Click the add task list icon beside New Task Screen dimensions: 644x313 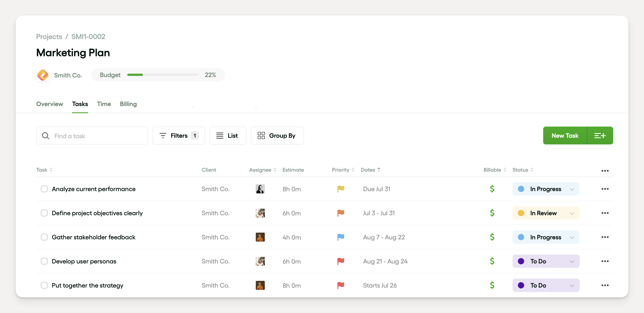click(x=600, y=136)
